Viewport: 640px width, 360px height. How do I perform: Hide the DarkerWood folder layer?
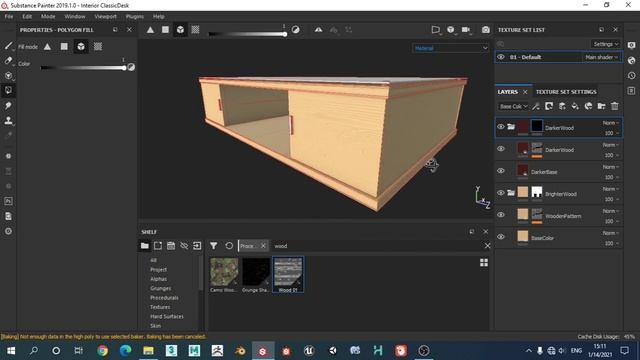tap(501, 127)
